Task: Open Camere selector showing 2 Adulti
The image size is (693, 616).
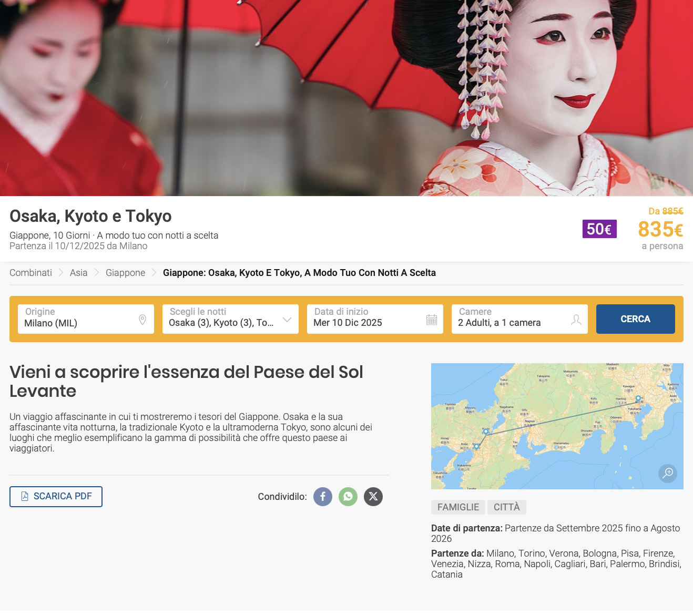Action: click(x=519, y=319)
